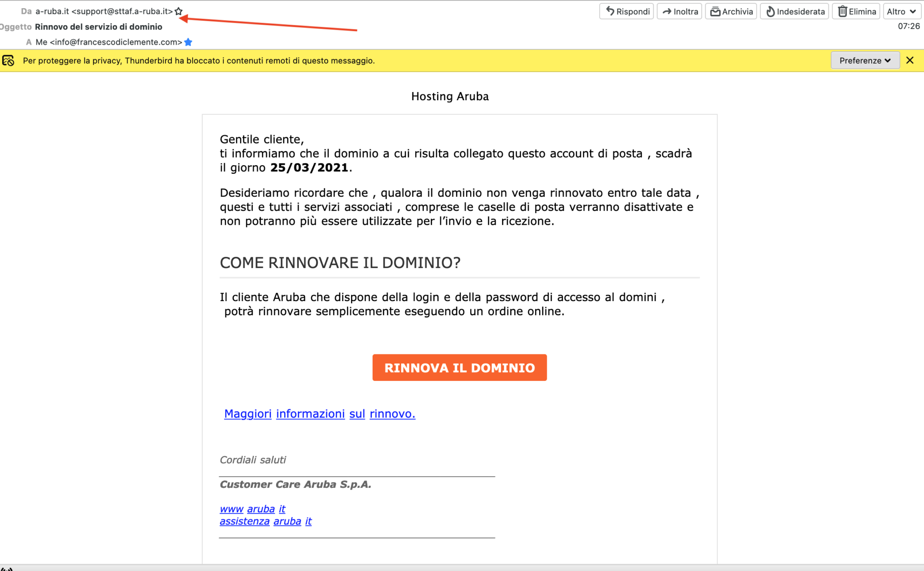This screenshot has height=571, width=924.
Task: Click the 'Hosting Aruba' heading
Action: 450,96
